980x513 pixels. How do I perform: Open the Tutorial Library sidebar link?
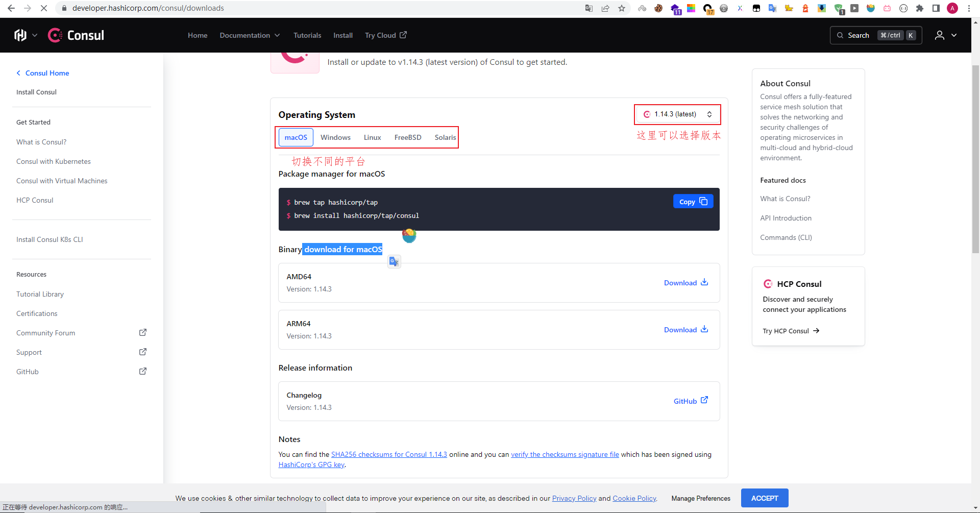pos(40,294)
